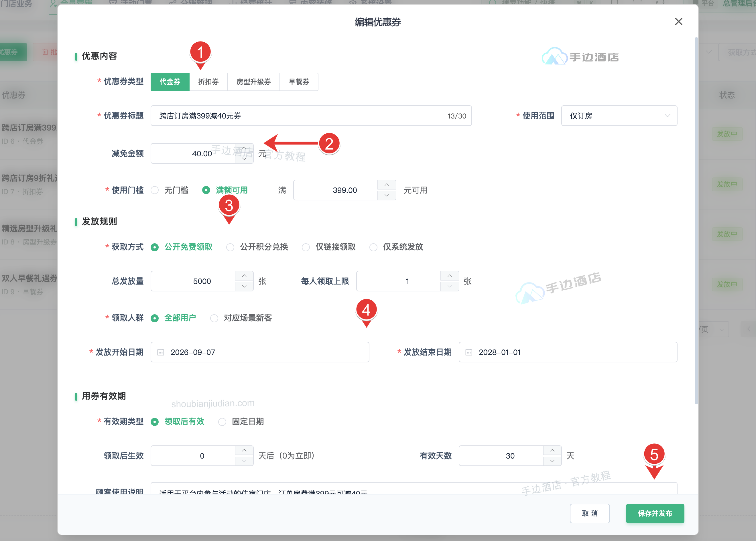Viewport: 756px width, 541px height.
Task: Click the 总管理后台 link in top bar
Action: tap(739, 3)
